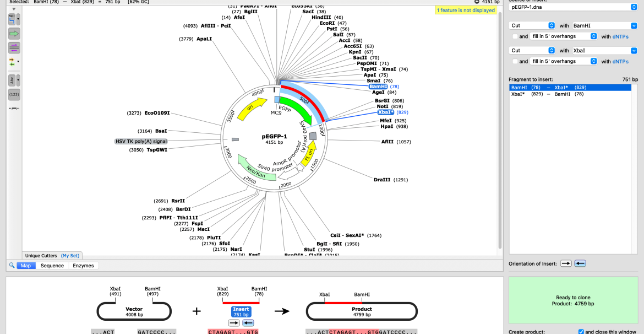Click the green arrow features icon
The height and width of the screenshot is (334, 644).
[14, 33]
